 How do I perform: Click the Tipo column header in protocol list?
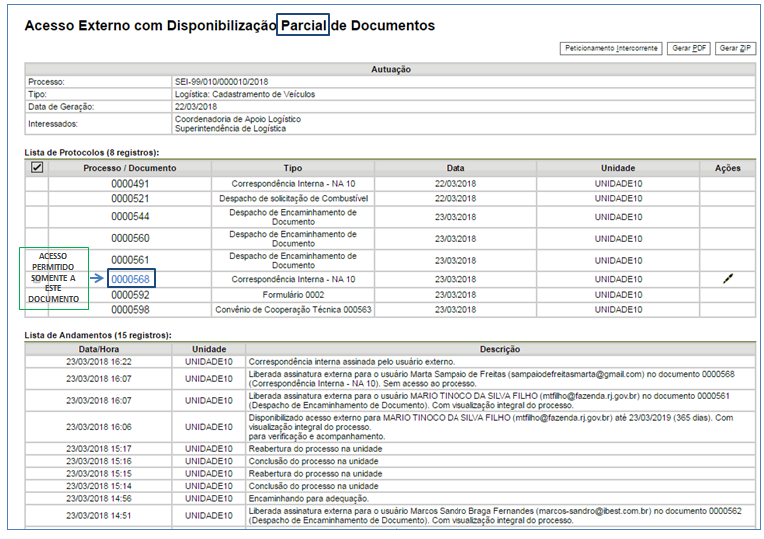click(x=293, y=168)
